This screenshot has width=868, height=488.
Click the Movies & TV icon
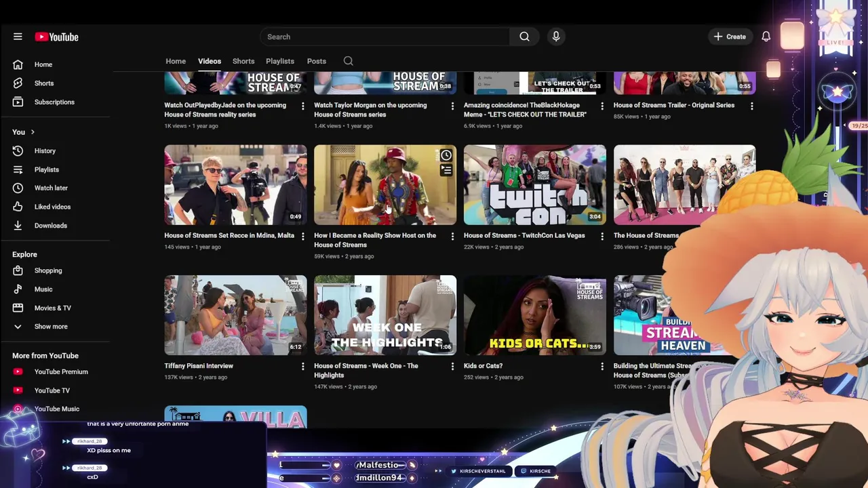[18, 308]
